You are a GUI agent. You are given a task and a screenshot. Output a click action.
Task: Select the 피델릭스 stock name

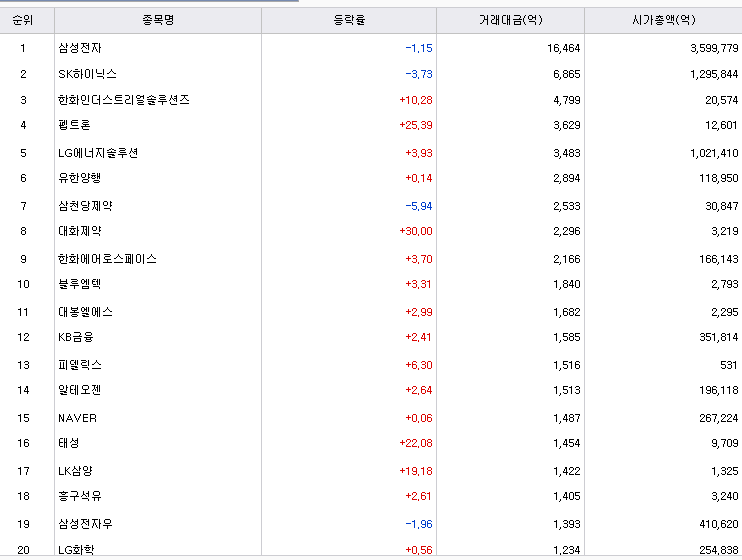coord(80,365)
